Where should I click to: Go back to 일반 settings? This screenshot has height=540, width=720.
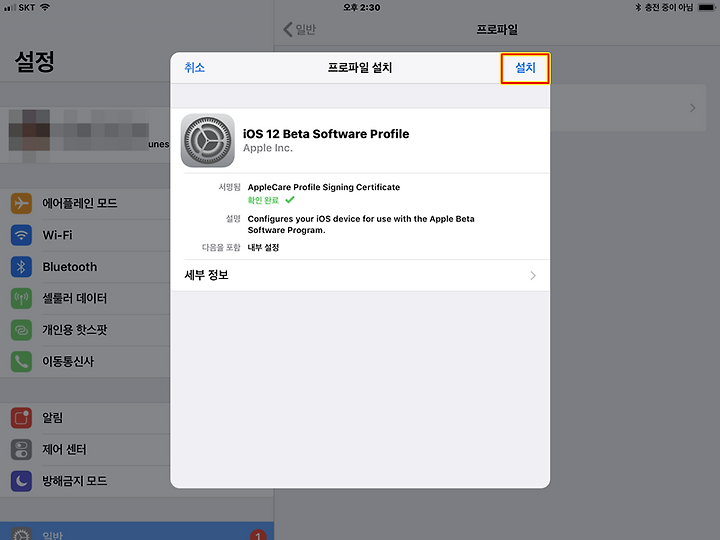(x=300, y=29)
